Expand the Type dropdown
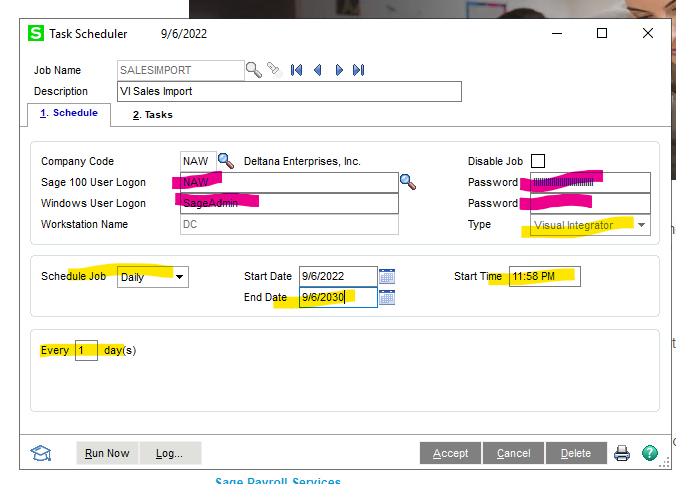 (641, 225)
